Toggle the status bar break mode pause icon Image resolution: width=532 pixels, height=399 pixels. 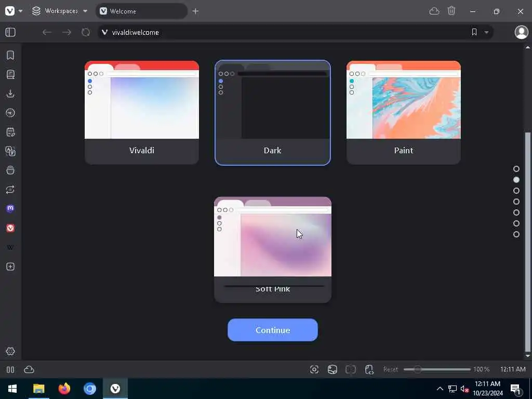tap(10, 369)
